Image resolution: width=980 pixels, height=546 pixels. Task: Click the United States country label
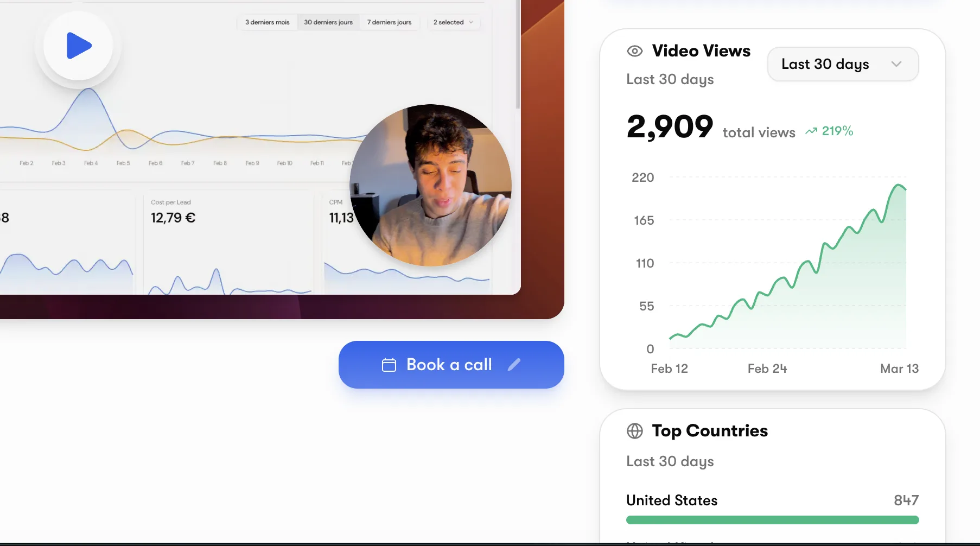coord(672,500)
